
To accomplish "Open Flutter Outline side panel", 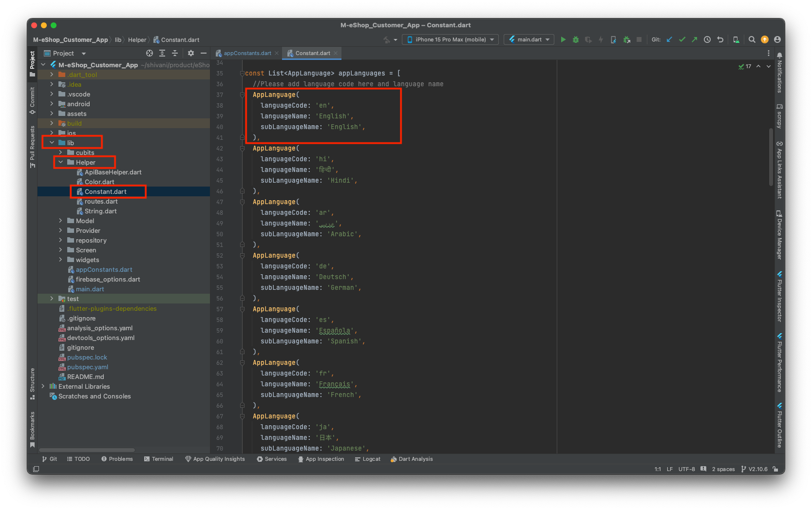I will (x=779, y=425).
